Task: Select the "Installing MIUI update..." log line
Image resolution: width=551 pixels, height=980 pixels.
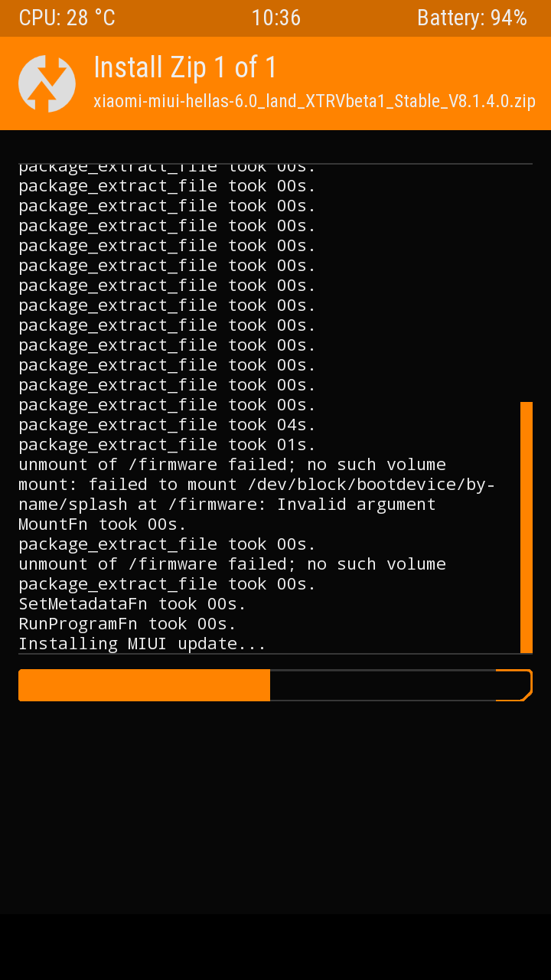Action: point(142,644)
